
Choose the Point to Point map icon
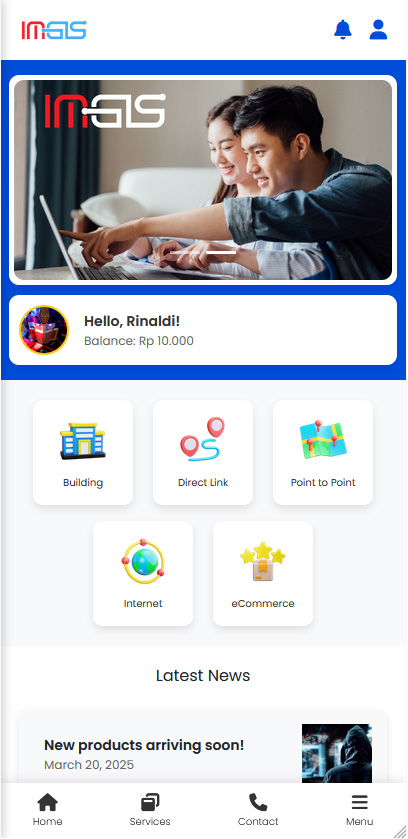[x=323, y=440]
